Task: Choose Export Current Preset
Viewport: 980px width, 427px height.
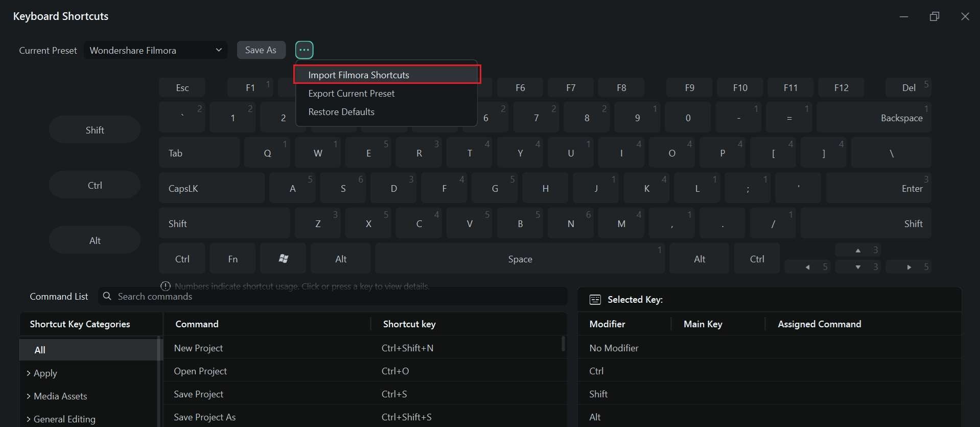Action: [x=387, y=94]
